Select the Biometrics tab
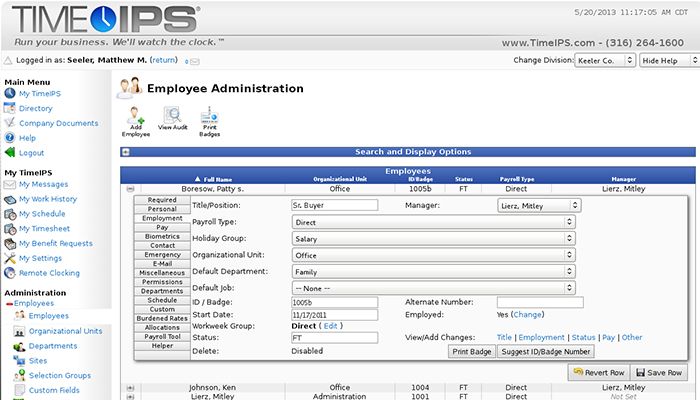 tap(162, 236)
